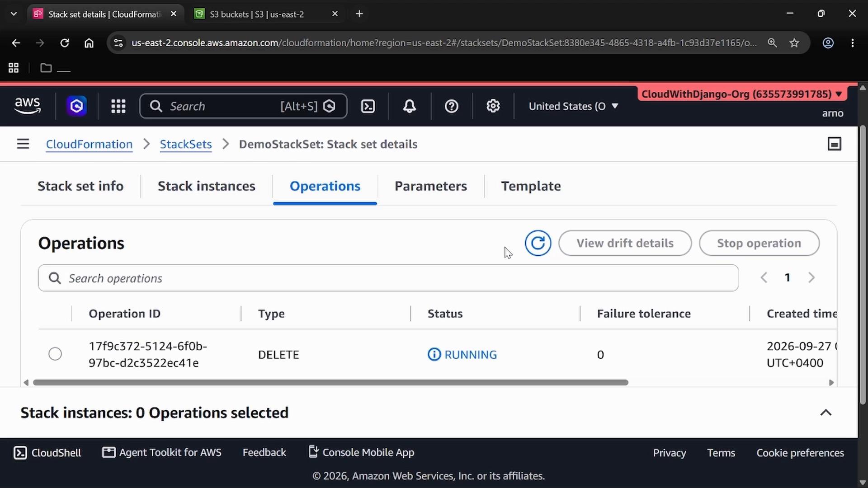
Task: Open the Parameters tab
Action: click(431, 186)
